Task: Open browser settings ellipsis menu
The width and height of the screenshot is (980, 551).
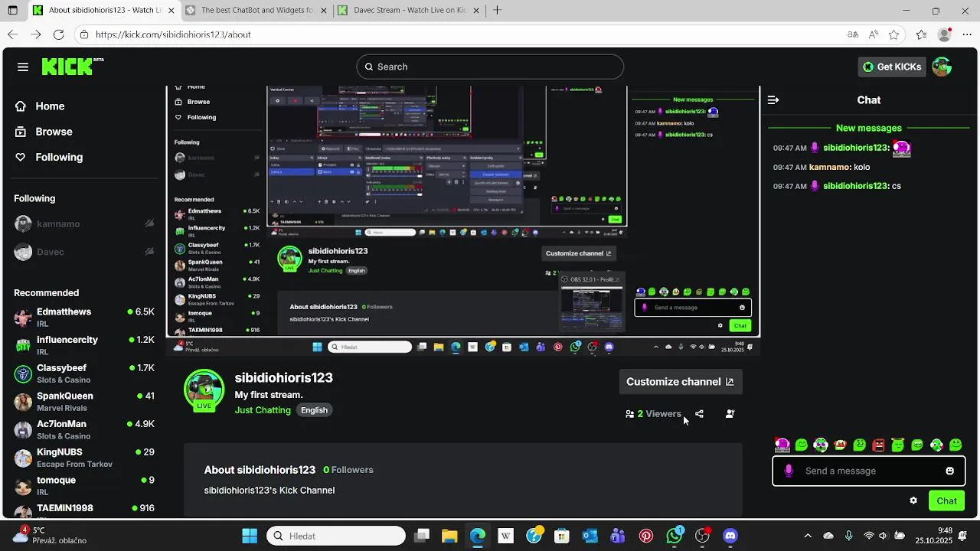Action: pyautogui.click(x=965, y=34)
